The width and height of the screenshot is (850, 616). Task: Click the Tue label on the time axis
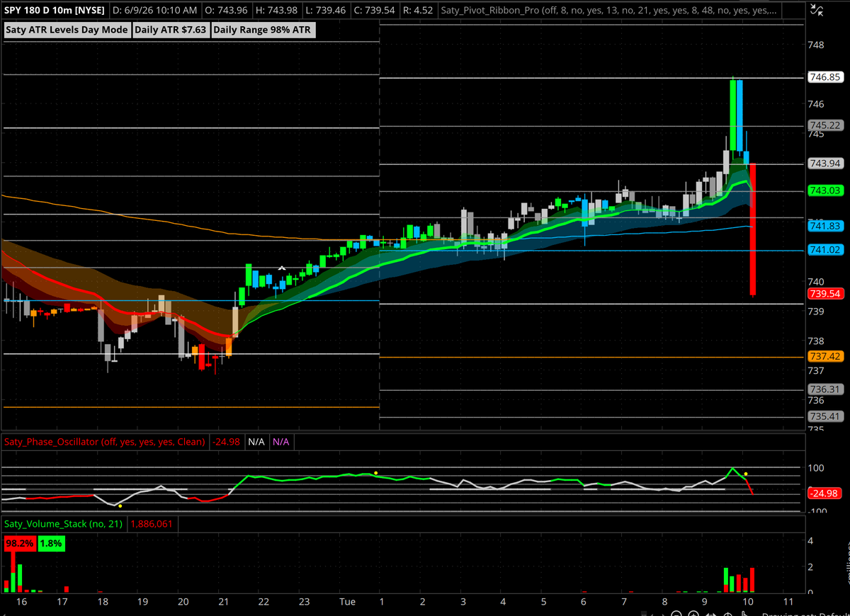347,602
